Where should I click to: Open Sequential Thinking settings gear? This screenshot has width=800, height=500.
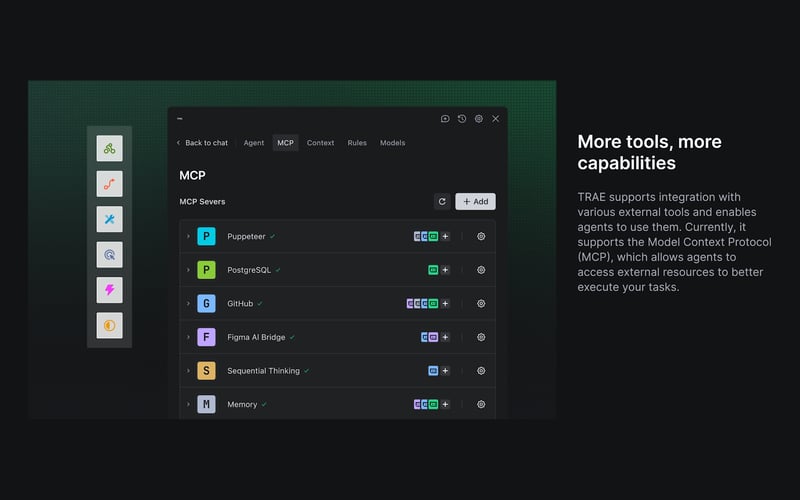pyautogui.click(x=481, y=371)
